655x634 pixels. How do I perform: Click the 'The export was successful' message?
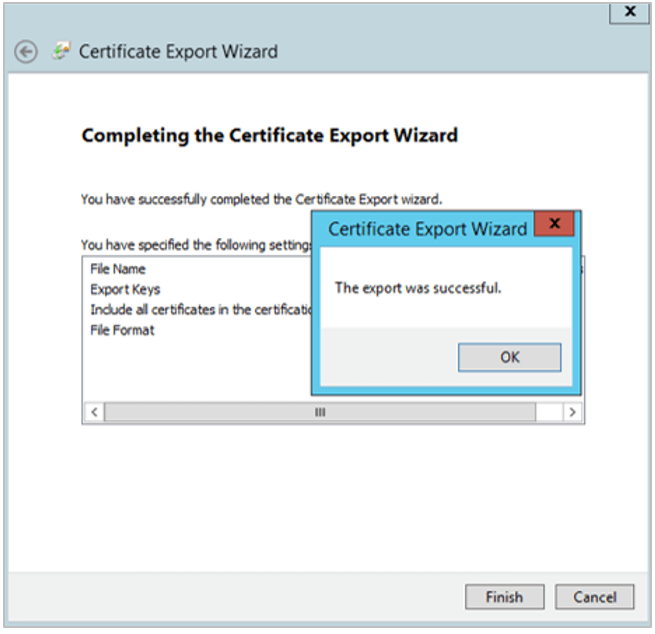[418, 288]
